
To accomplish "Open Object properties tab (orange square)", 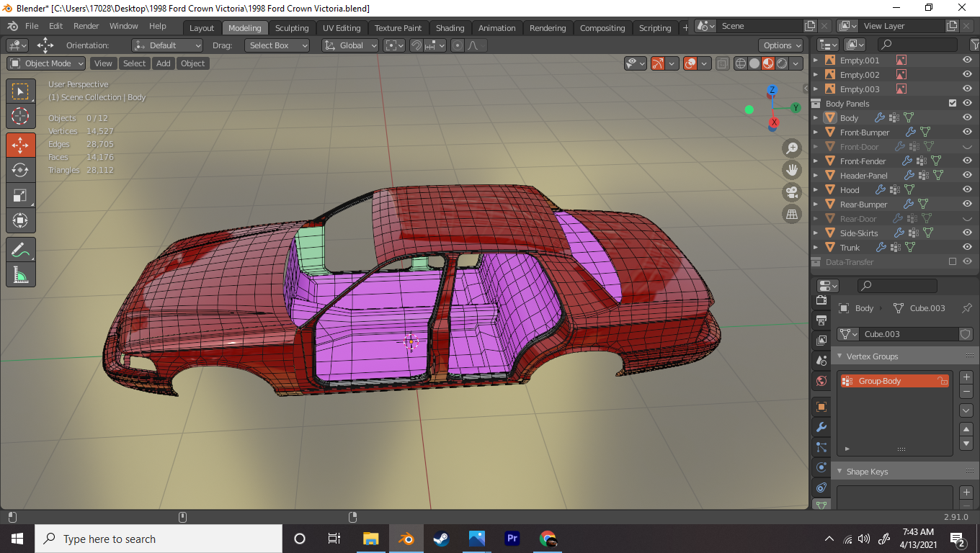I will [x=821, y=407].
